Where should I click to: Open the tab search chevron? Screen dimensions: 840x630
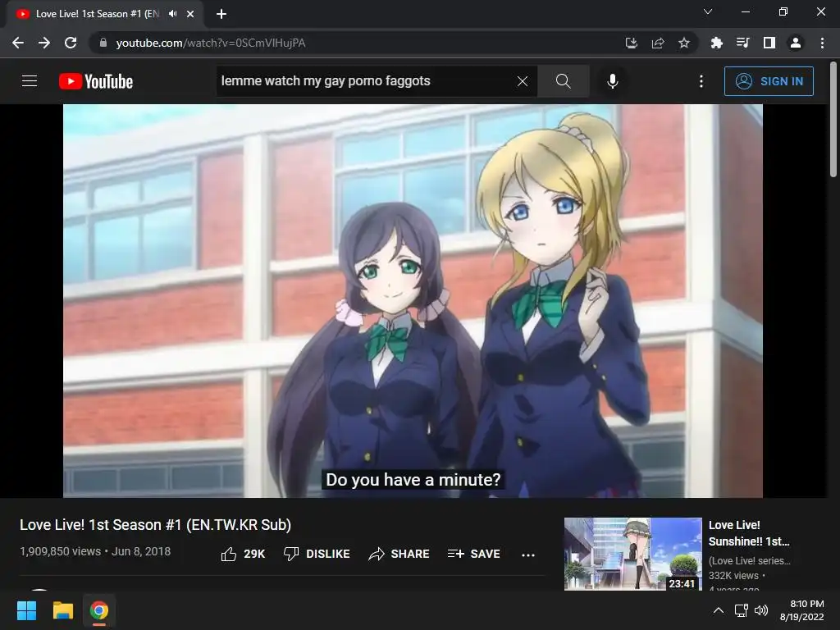tap(708, 11)
